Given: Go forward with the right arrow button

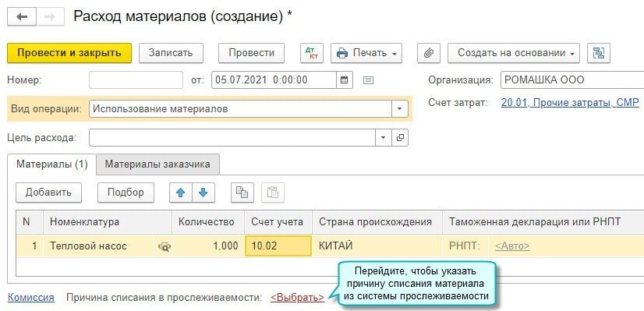Looking at the screenshot, I should [x=50, y=17].
